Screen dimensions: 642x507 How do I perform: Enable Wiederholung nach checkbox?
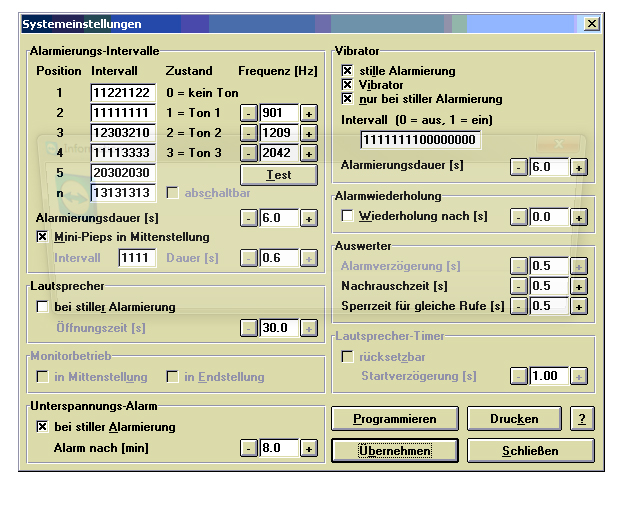tap(347, 216)
